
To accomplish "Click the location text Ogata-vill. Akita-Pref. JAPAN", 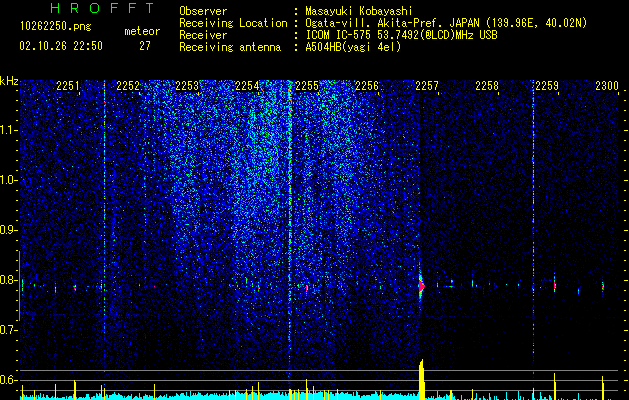I will click(x=392, y=23).
